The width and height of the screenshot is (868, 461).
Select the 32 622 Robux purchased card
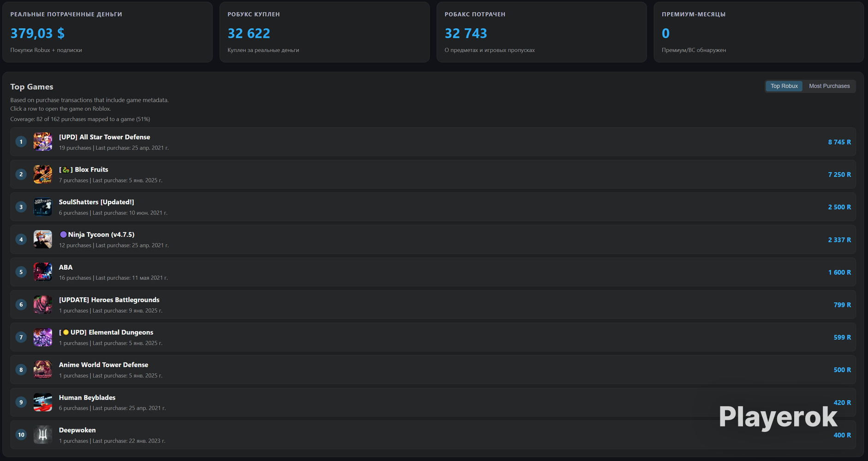point(325,32)
